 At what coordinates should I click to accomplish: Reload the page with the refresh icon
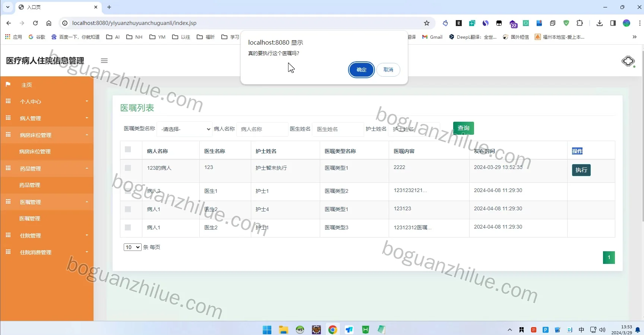click(35, 23)
